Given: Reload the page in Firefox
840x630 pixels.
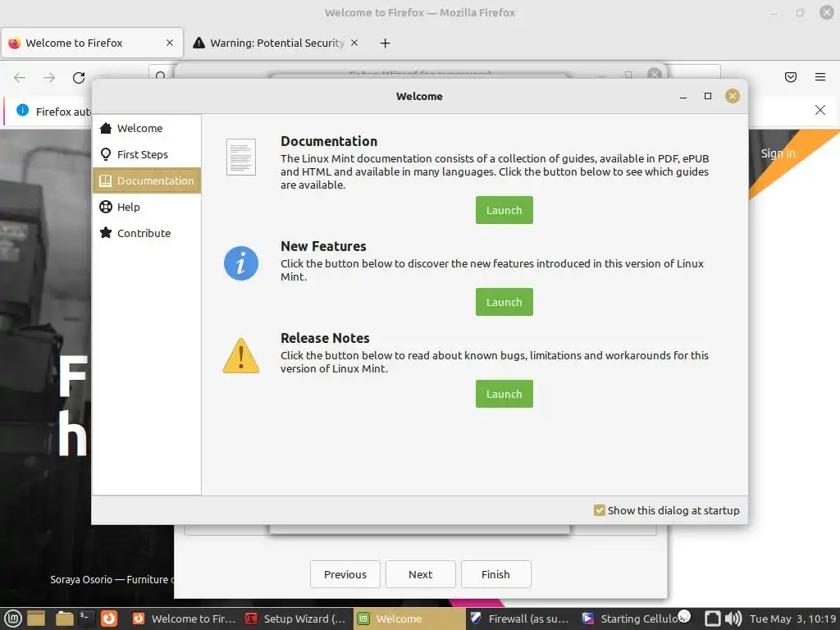Looking at the screenshot, I should pyautogui.click(x=79, y=78).
